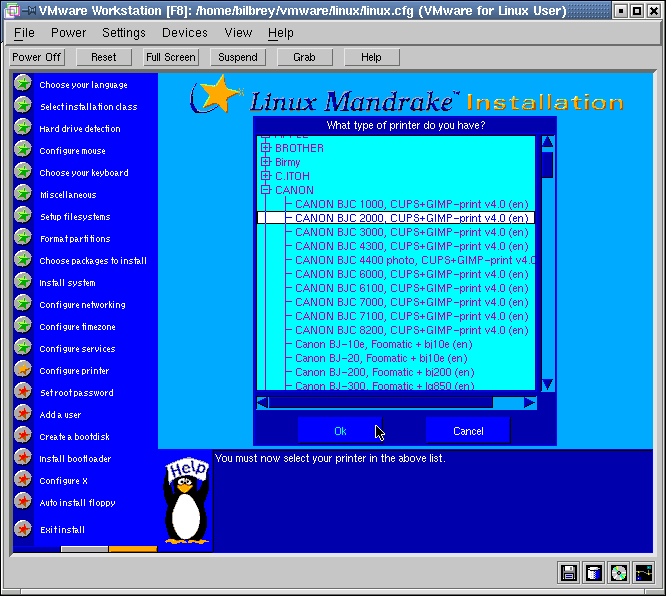Click the green star beside Configure mouse
The height and width of the screenshot is (596, 666).
[22, 150]
